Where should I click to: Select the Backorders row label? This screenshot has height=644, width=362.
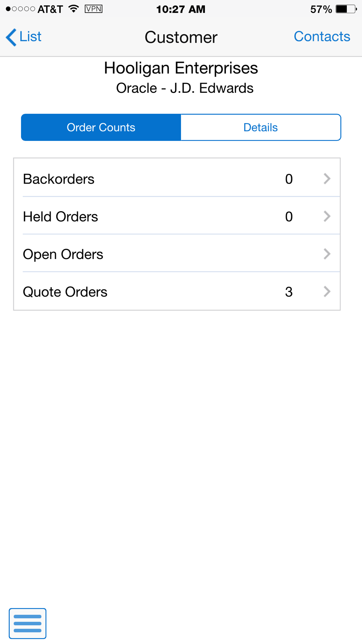tap(59, 179)
